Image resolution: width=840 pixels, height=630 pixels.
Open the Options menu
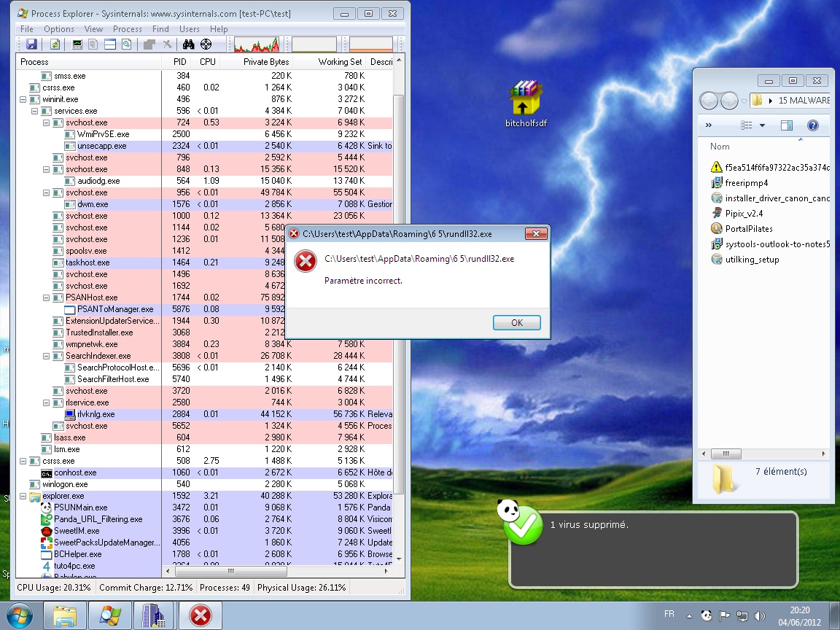click(59, 29)
